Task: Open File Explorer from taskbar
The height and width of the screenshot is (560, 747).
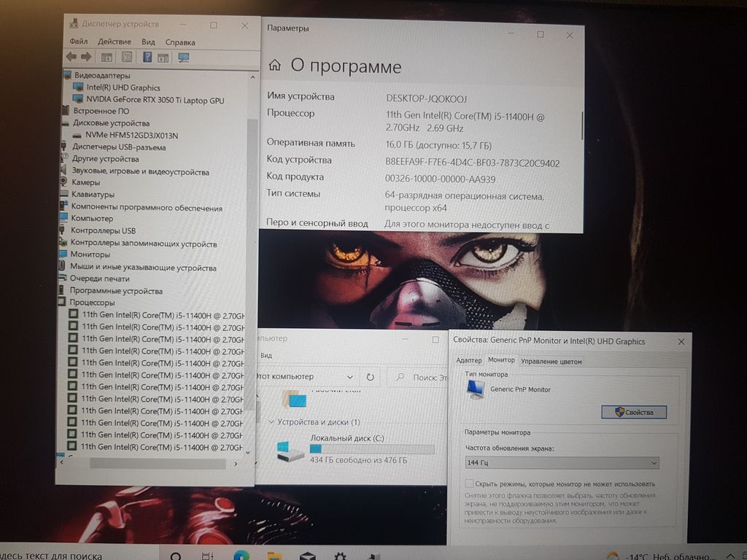Action: pyautogui.click(x=274, y=556)
